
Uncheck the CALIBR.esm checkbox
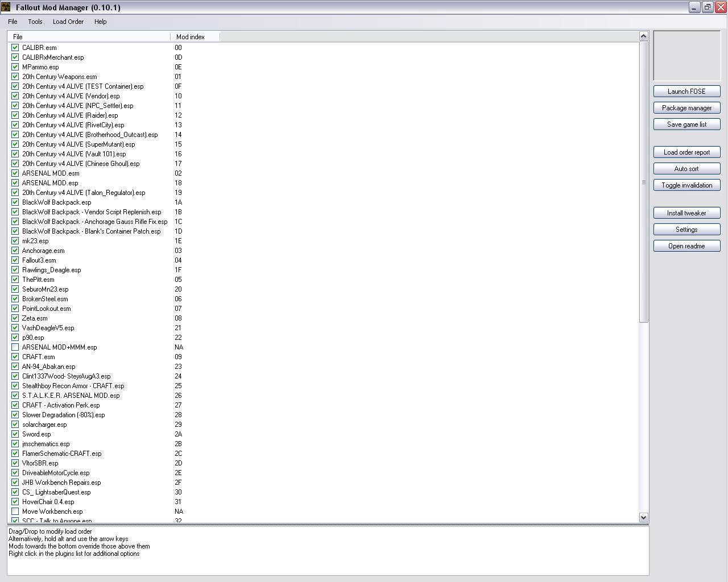tap(15, 48)
